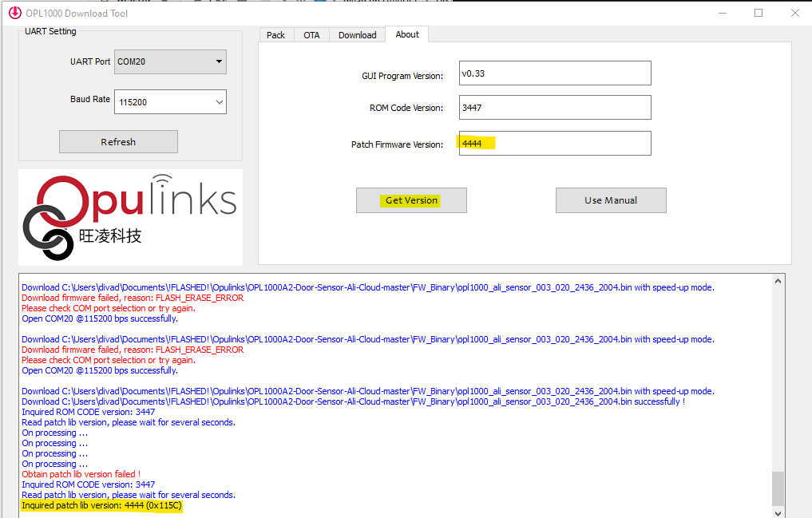Screen dimensions: 812x518
Task: Click the 'Inquired patch lib version: 4444 (0x115C)' log line
Action: pyautogui.click(x=101, y=505)
